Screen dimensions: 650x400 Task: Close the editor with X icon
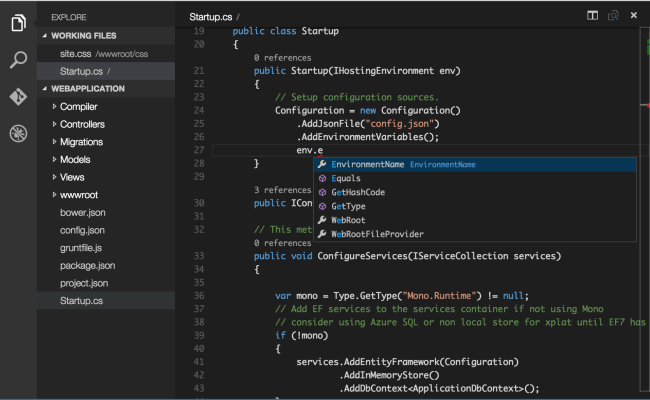click(633, 15)
